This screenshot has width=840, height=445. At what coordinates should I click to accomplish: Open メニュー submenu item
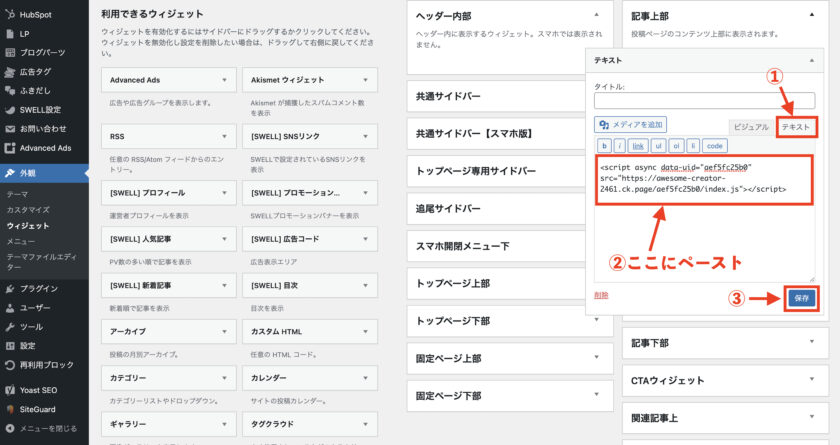(x=21, y=242)
